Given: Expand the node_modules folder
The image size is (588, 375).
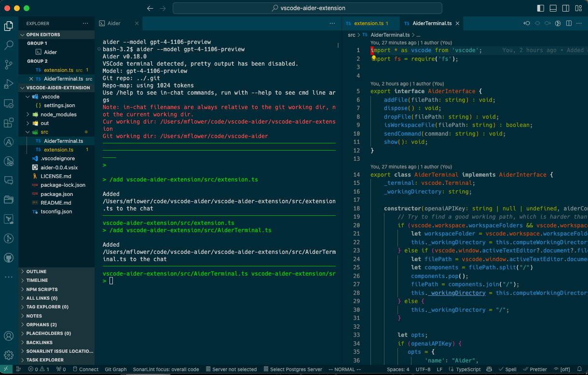Looking at the screenshot, I should pyautogui.click(x=56, y=114).
